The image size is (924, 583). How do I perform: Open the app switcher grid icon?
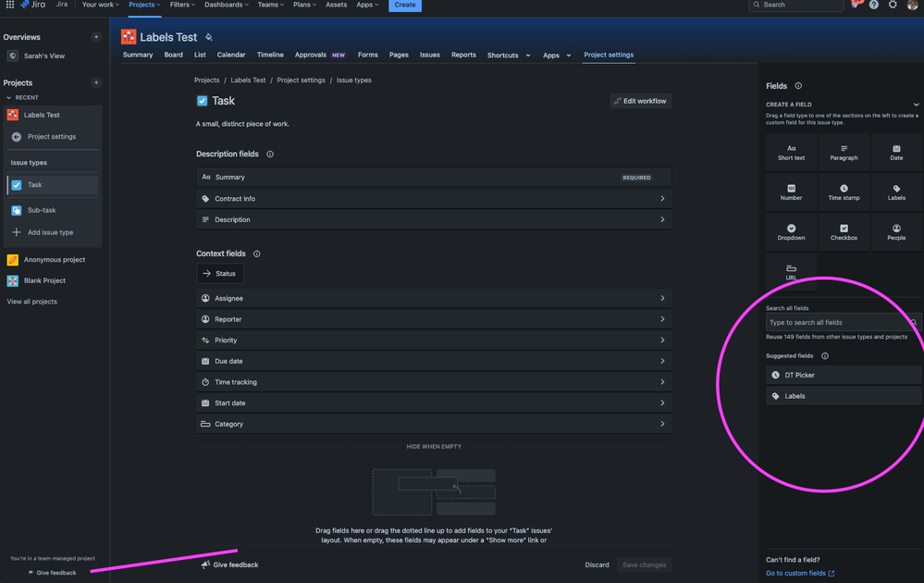(x=10, y=4)
